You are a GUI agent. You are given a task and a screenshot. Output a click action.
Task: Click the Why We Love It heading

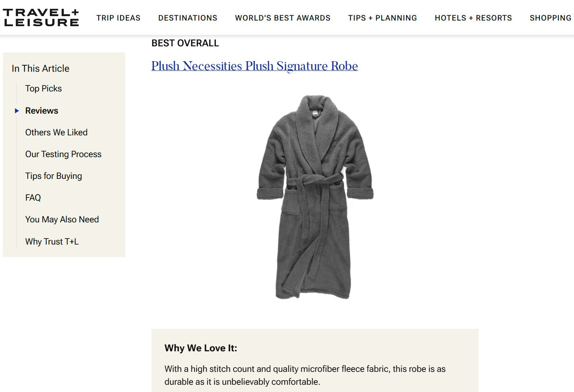(x=201, y=348)
